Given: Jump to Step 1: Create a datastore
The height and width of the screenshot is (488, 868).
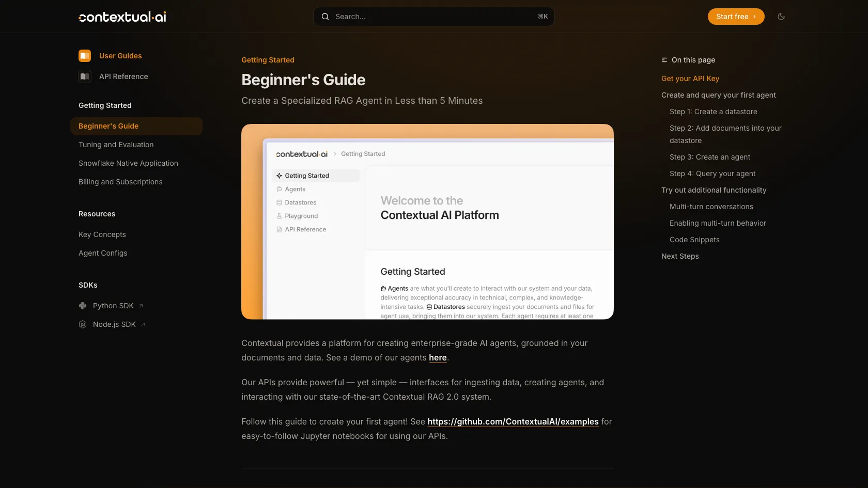Looking at the screenshot, I should (x=714, y=112).
